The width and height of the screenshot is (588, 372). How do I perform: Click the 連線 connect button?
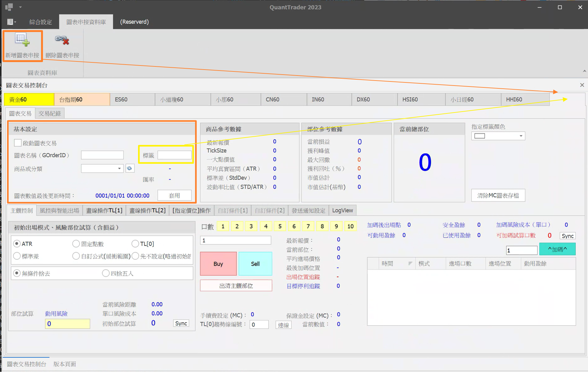click(x=283, y=325)
